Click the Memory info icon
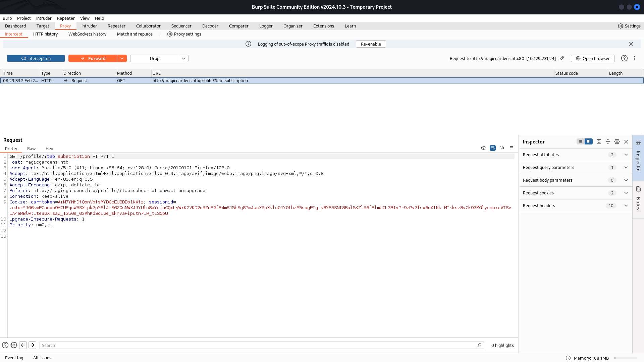This screenshot has width=644, height=362. click(x=568, y=358)
